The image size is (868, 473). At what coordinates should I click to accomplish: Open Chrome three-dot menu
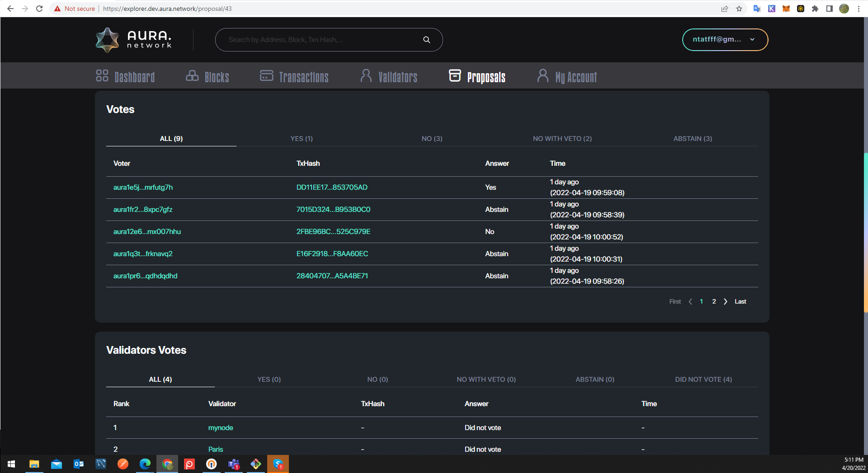[859, 9]
